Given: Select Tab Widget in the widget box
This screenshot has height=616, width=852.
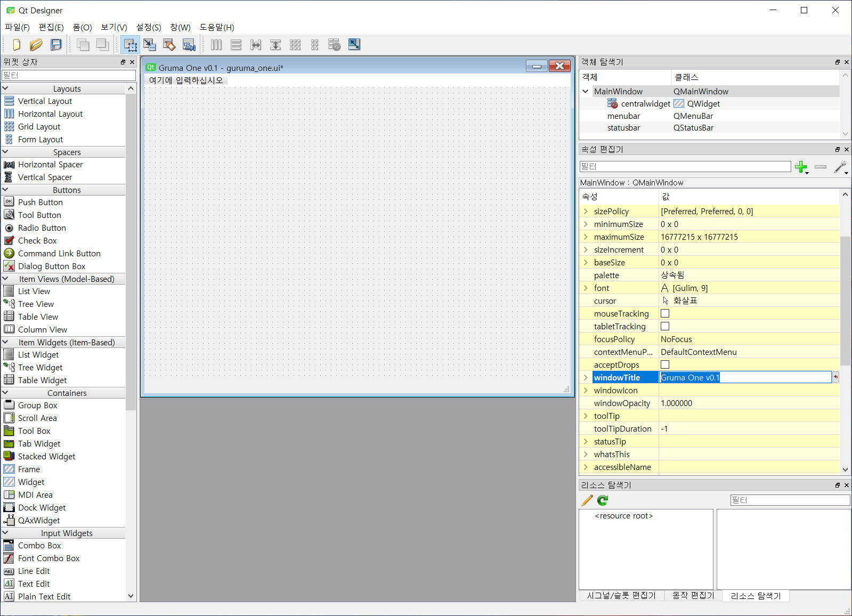Looking at the screenshot, I should tap(39, 443).
